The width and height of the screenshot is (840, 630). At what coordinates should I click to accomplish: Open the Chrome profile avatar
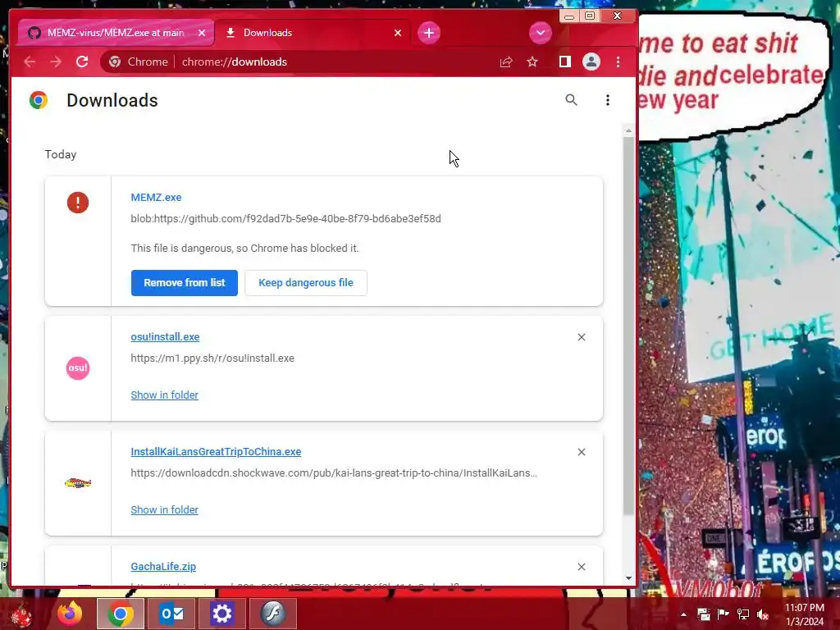point(591,62)
